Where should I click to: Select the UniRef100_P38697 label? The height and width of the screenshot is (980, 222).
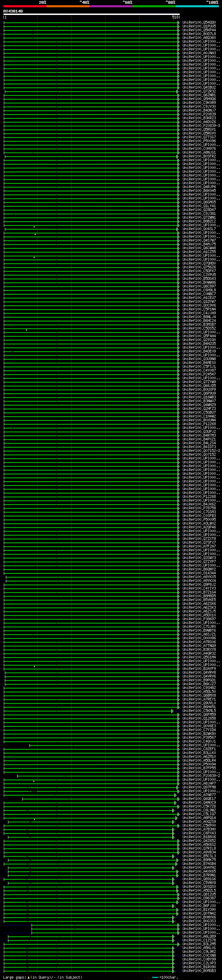click(x=199, y=619)
